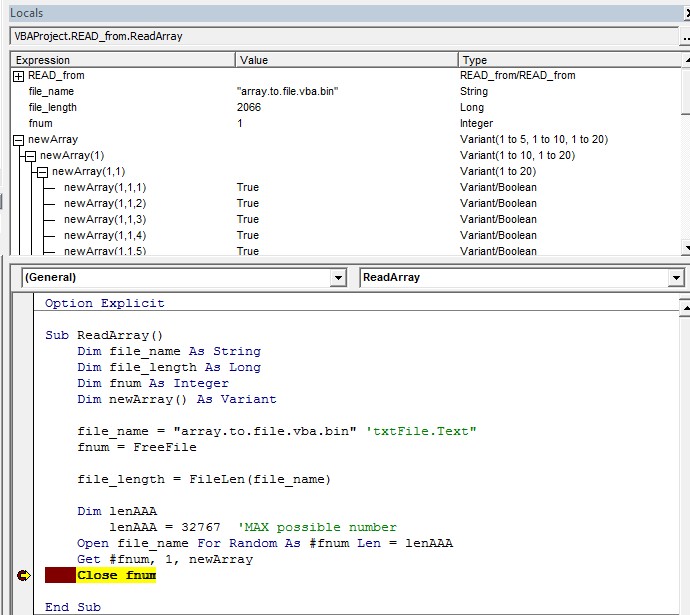Click the 2066 value cell
The image size is (690, 615).
[249, 107]
